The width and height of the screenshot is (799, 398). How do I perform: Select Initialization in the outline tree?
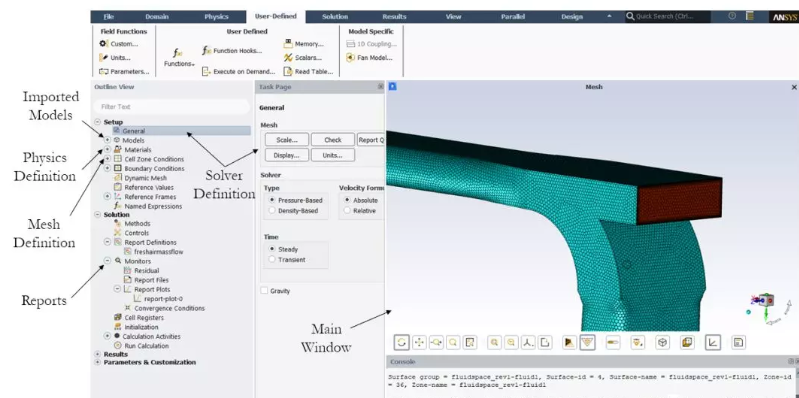pyautogui.click(x=141, y=327)
